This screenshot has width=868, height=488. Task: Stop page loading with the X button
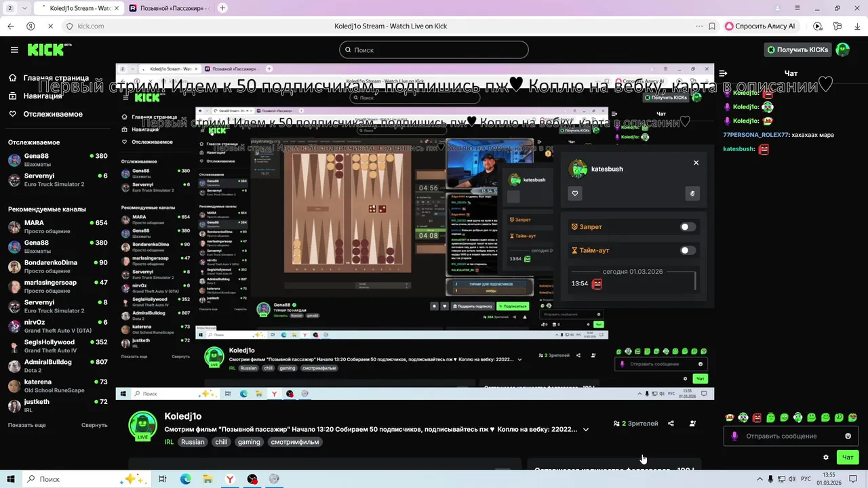[50, 26]
